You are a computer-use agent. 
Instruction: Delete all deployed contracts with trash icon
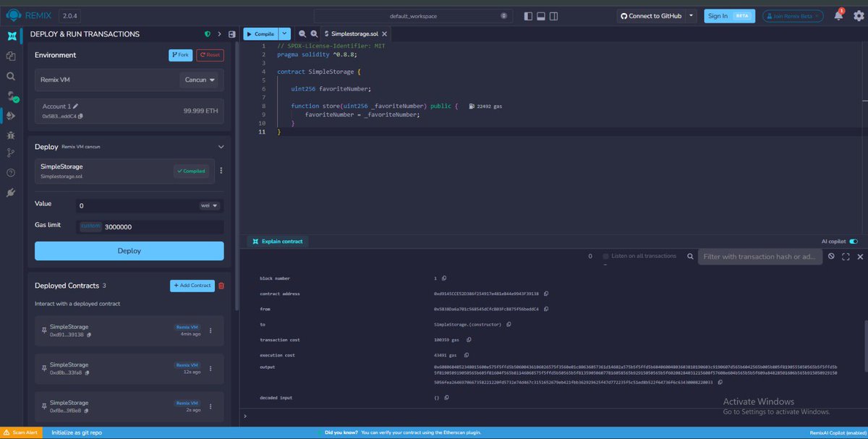[x=221, y=286]
